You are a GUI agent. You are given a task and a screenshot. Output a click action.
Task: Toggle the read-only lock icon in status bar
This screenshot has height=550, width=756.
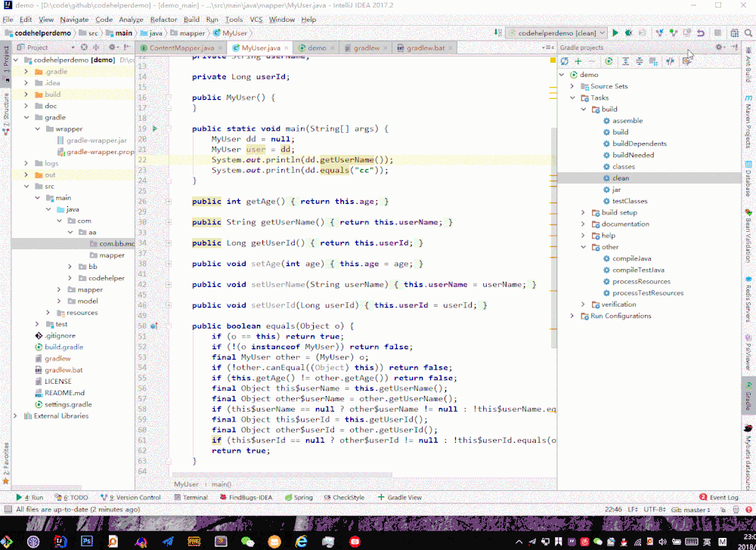click(x=723, y=509)
